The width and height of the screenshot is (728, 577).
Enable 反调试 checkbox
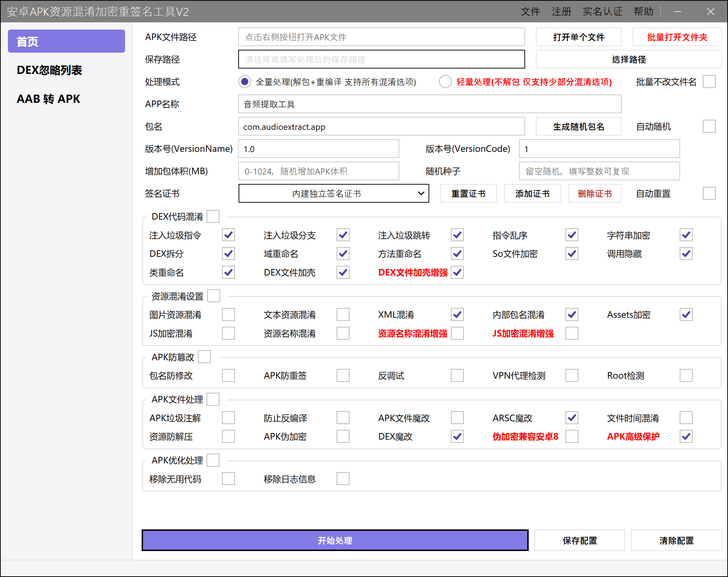coord(457,375)
